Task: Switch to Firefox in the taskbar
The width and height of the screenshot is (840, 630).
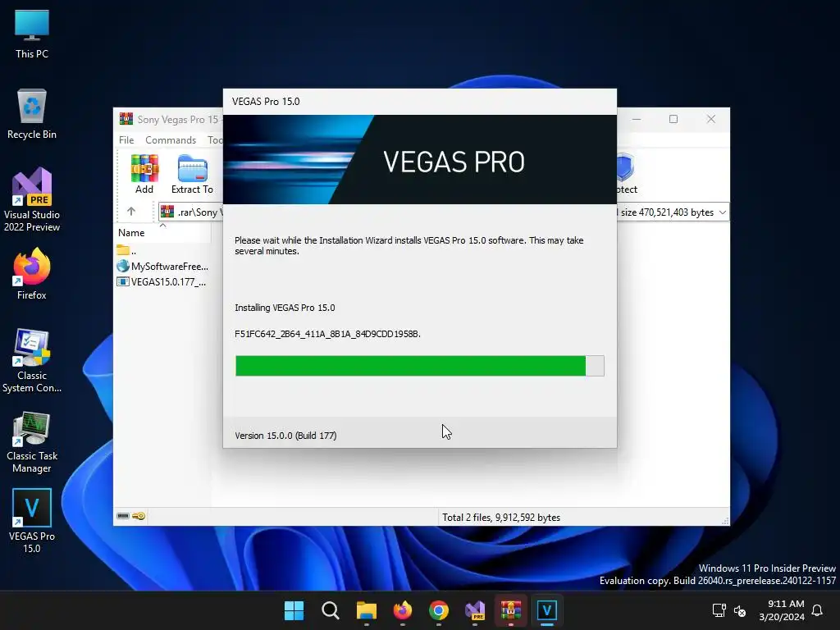Action: tap(402, 610)
